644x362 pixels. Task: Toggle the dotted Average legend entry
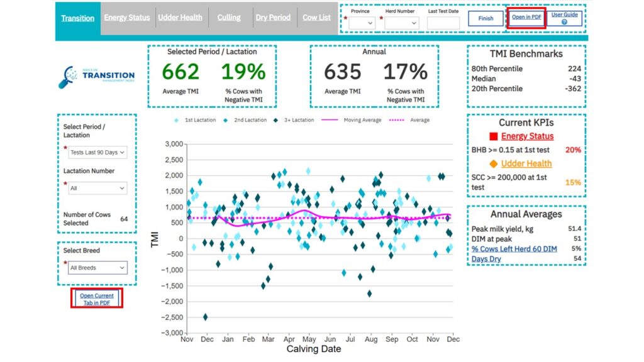click(409, 120)
